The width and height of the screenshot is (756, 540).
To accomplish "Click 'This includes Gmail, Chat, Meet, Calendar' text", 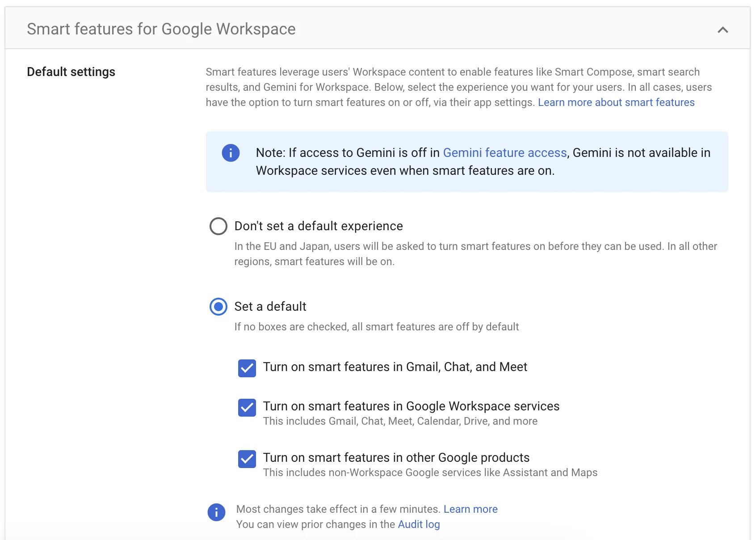I will click(400, 421).
